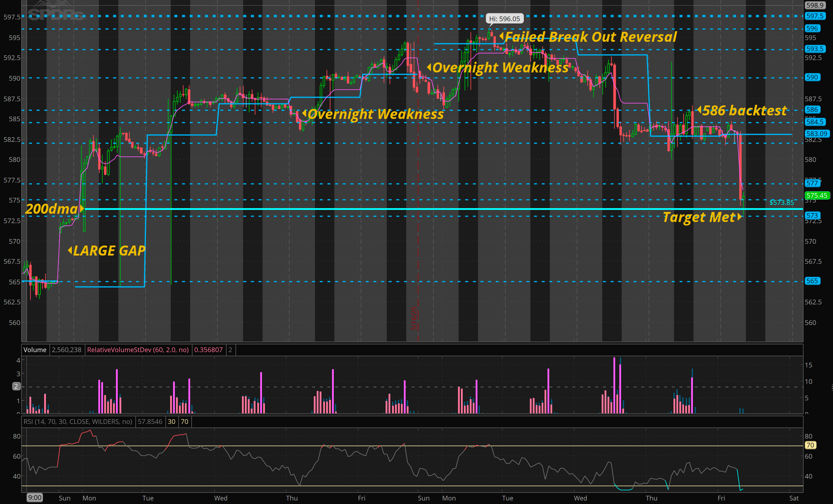Click the gray 2 volume axis tag
833x504 pixels.
16,386
